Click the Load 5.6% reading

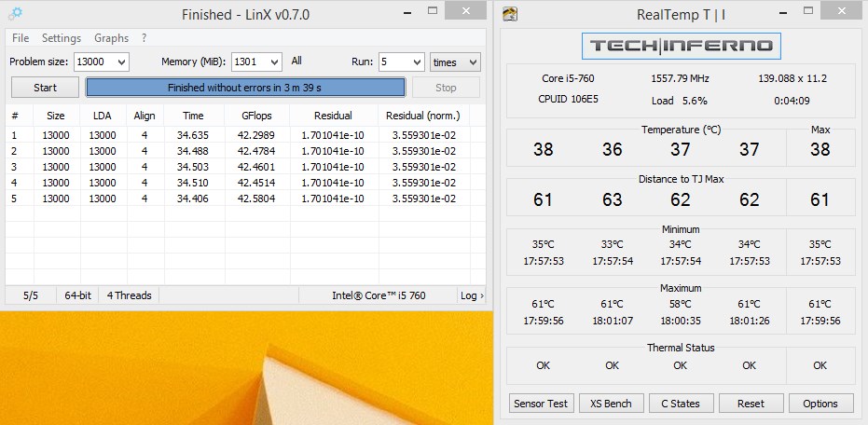tap(680, 101)
